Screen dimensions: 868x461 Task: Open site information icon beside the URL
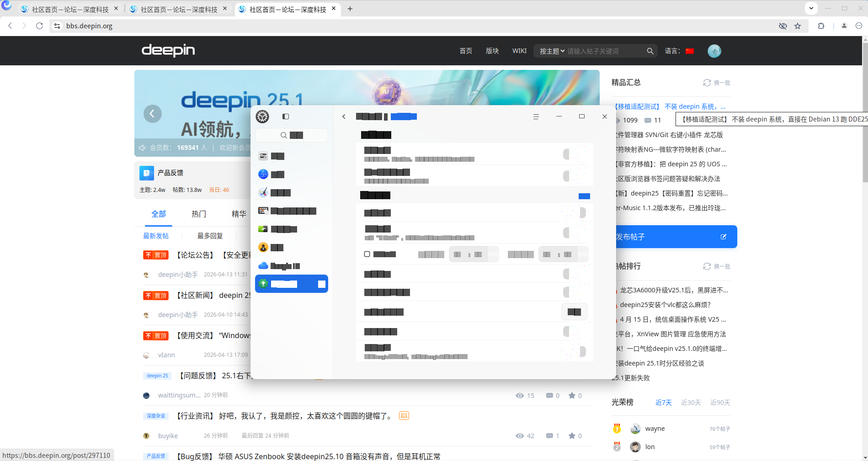click(57, 26)
